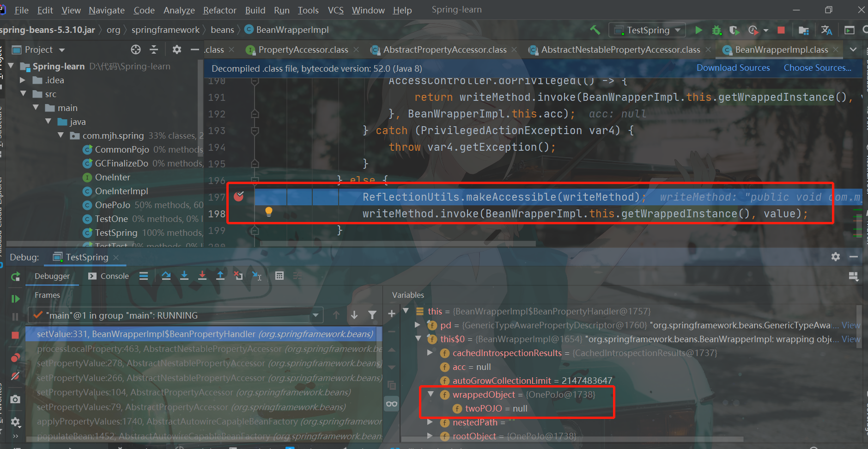Add a new watch with plus icon
Viewport: 868px width, 449px height.
click(x=392, y=314)
